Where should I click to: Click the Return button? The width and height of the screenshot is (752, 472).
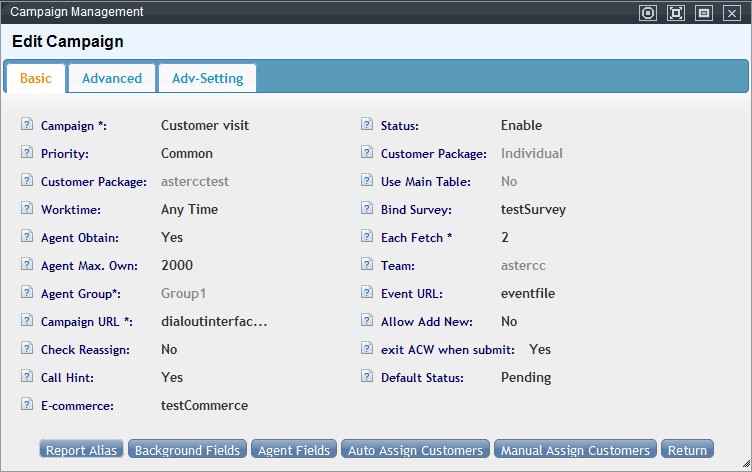pos(688,450)
